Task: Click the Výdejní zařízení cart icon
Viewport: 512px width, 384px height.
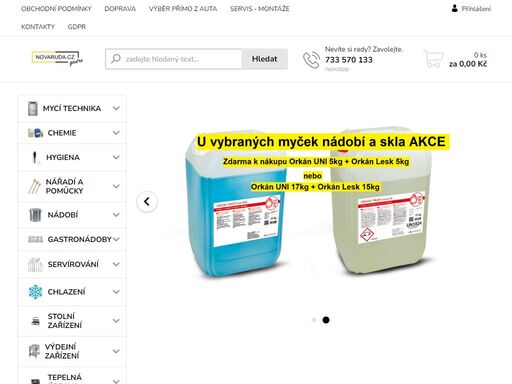Action: 34,351
